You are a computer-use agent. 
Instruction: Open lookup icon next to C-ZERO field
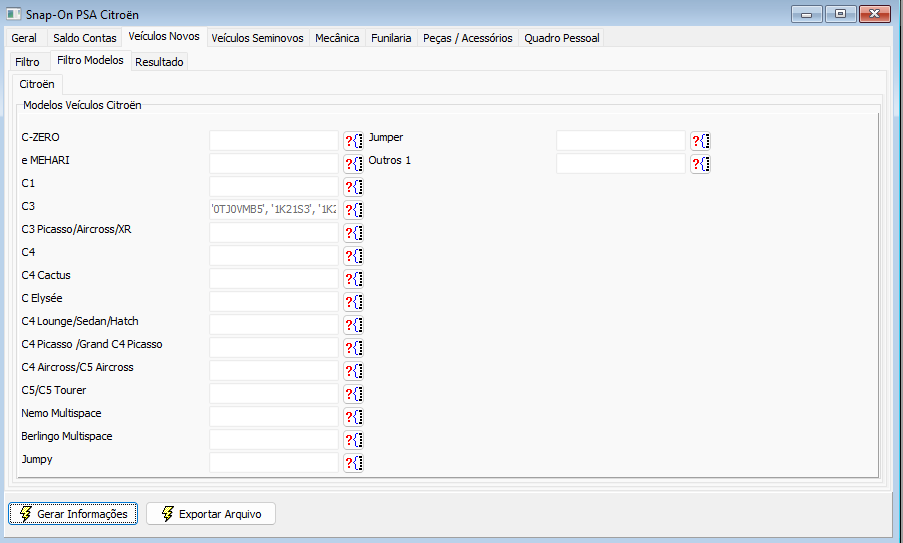point(354,141)
